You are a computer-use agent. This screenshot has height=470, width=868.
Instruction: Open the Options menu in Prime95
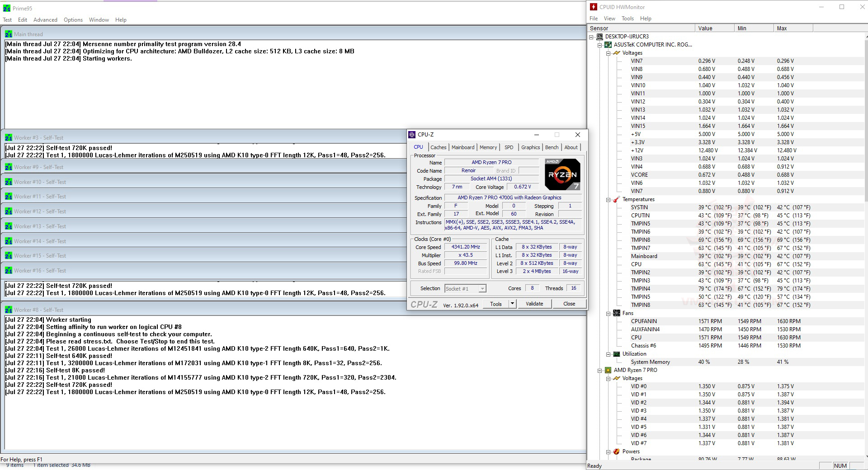pyautogui.click(x=73, y=20)
